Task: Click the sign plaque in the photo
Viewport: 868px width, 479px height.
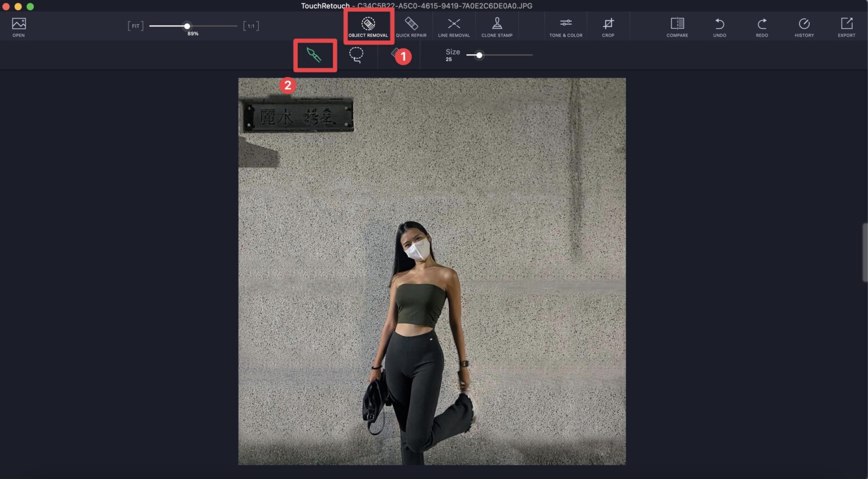Action: coord(298,116)
